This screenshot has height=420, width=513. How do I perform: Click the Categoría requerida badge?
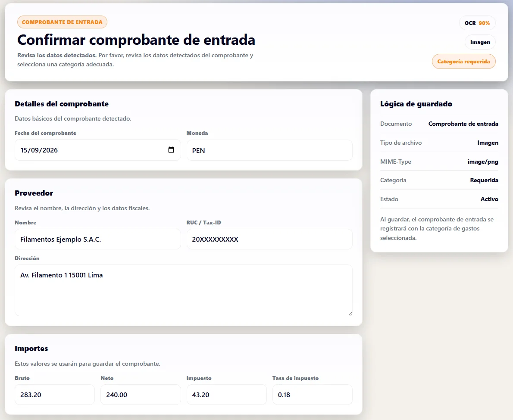[x=463, y=62]
